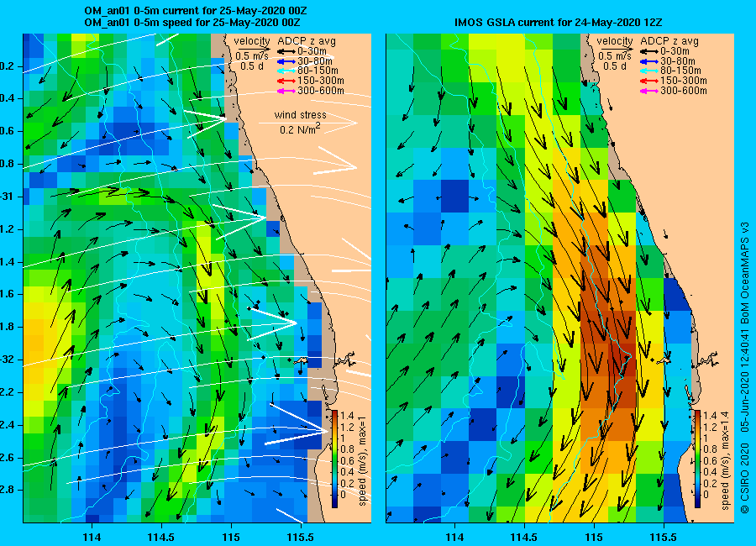Screen dimensions: 756x546
Task: Click the '2.6' latitude axis tick label
Action: 8,458
